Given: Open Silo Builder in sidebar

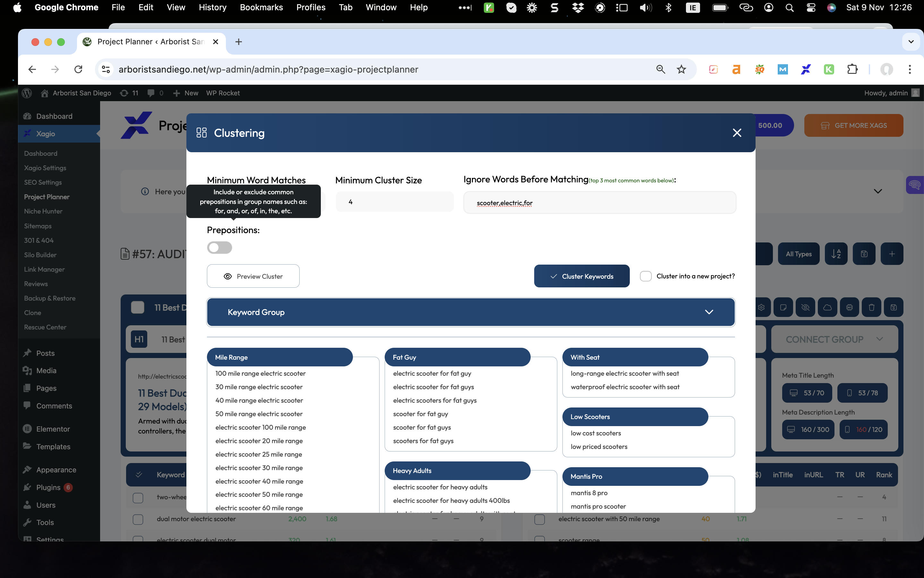Looking at the screenshot, I should 40,255.
